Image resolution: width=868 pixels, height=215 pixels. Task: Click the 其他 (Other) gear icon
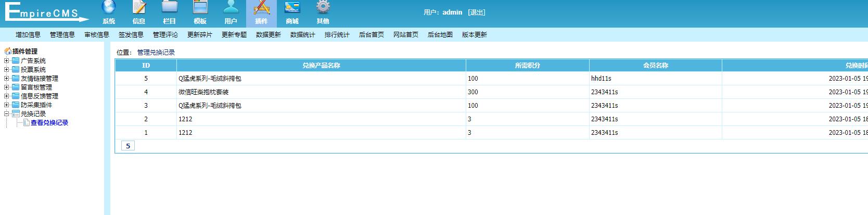tap(323, 8)
